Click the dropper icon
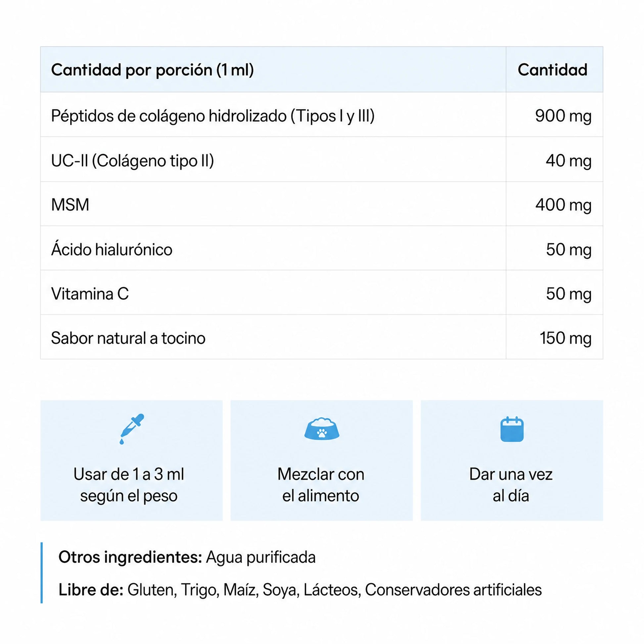 coord(132,429)
